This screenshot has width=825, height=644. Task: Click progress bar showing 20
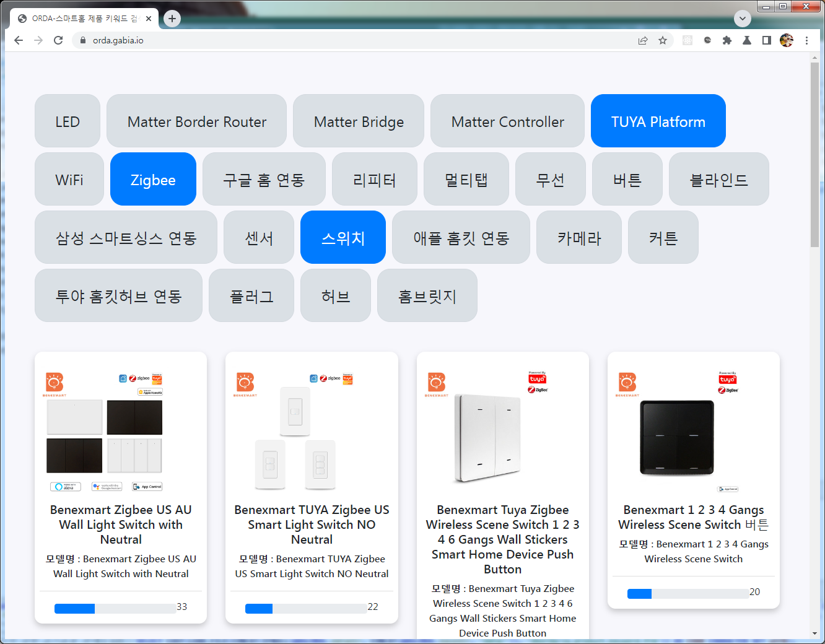coord(687,593)
